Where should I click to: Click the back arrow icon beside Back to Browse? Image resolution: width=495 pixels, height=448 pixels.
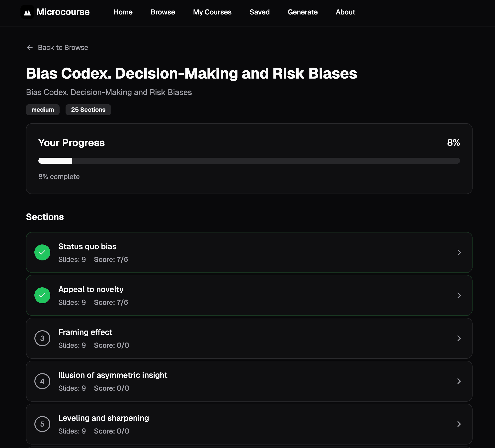[x=30, y=47]
